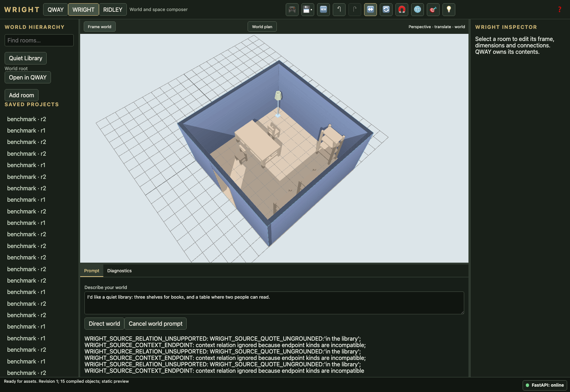Save the world with the floppy disk icon
This screenshot has width=570, height=392.
coord(308,10)
